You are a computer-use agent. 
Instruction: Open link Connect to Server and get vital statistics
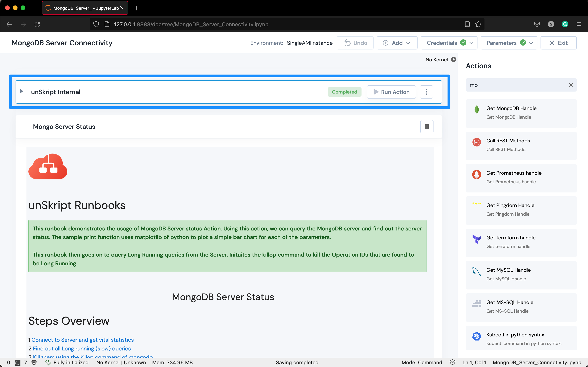coord(82,340)
